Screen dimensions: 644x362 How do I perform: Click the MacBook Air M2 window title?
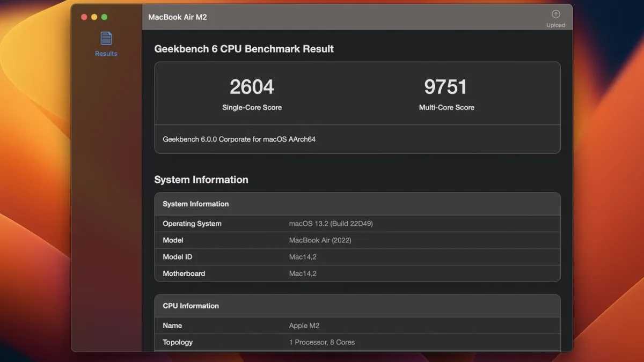[x=178, y=17]
